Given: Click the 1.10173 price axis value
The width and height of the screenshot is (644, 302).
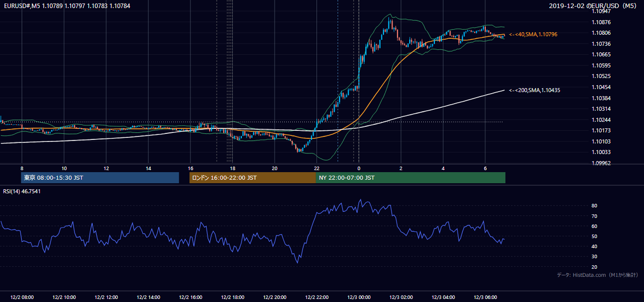Looking at the screenshot, I should (601, 130).
